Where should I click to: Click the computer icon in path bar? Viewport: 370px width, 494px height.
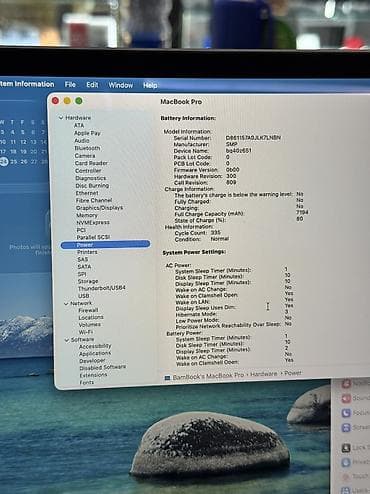tap(168, 378)
